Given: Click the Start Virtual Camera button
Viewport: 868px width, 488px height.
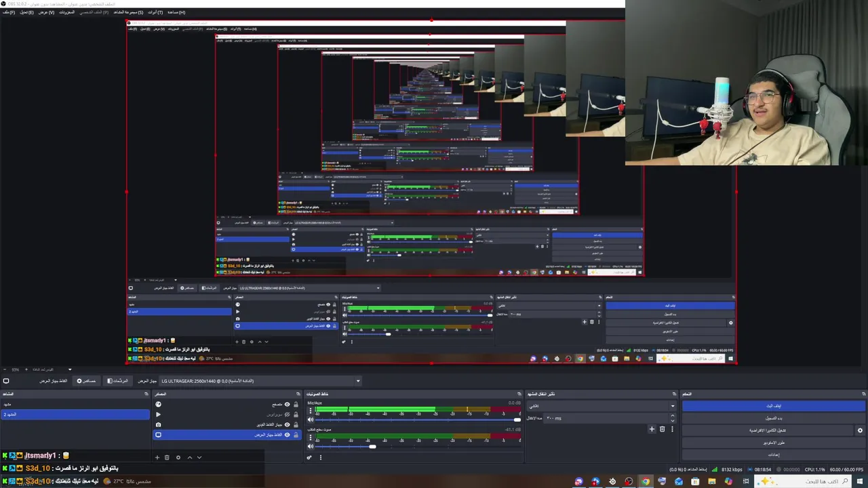Looking at the screenshot, I should pos(768,430).
